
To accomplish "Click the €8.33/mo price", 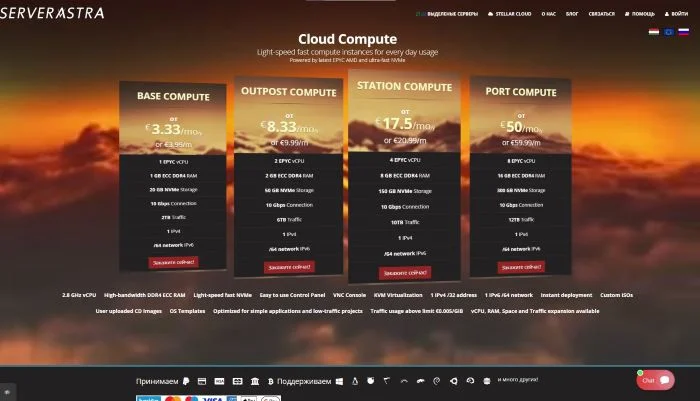I will point(289,127).
